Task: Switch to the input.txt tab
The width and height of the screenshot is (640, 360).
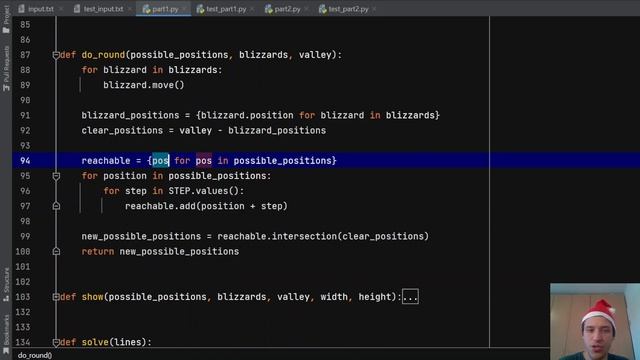Action: point(36,9)
